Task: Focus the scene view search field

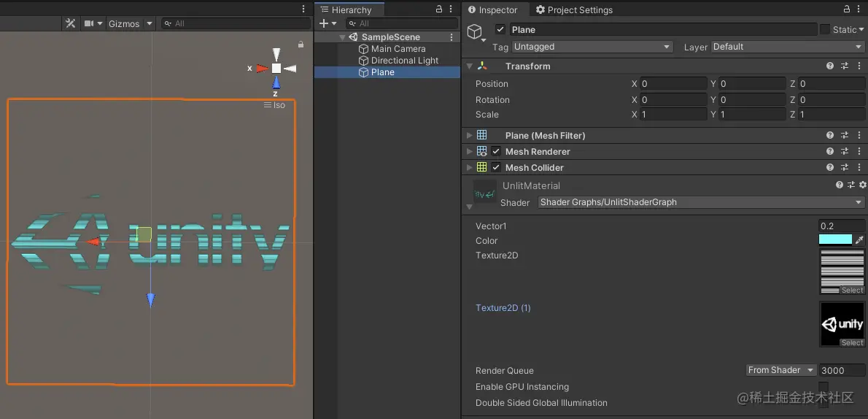Action: [x=236, y=24]
